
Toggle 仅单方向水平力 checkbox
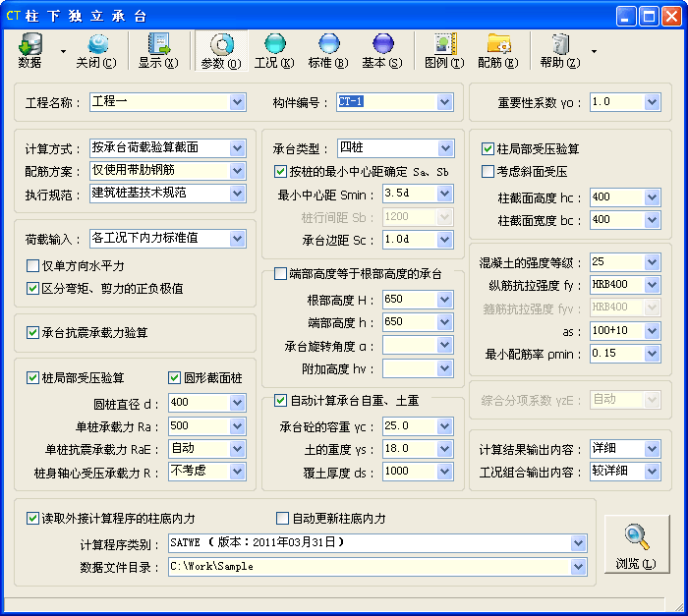pyautogui.click(x=32, y=265)
